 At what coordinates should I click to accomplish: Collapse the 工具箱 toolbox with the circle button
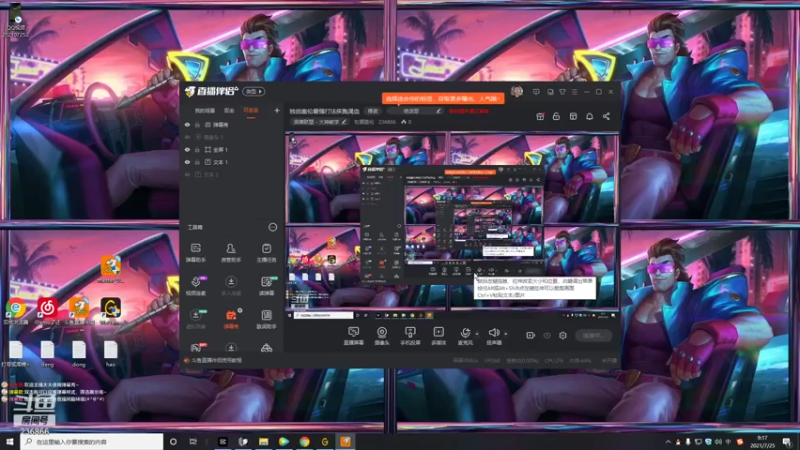tap(272, 227)
